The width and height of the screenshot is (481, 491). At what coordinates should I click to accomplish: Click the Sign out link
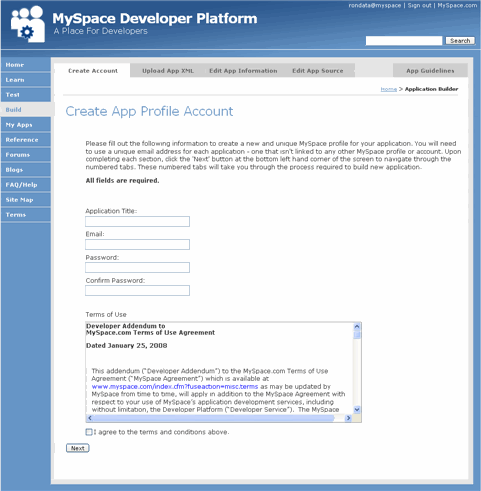coord(419,5)
